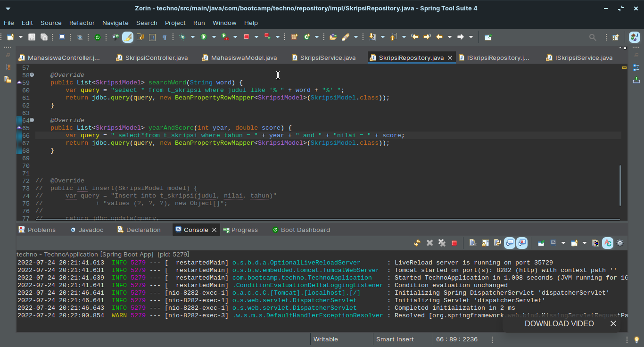This screenshot has height=347, width=644.
Task: Click the editor vertical scrollbar thumb
Action: click(620, 185)
